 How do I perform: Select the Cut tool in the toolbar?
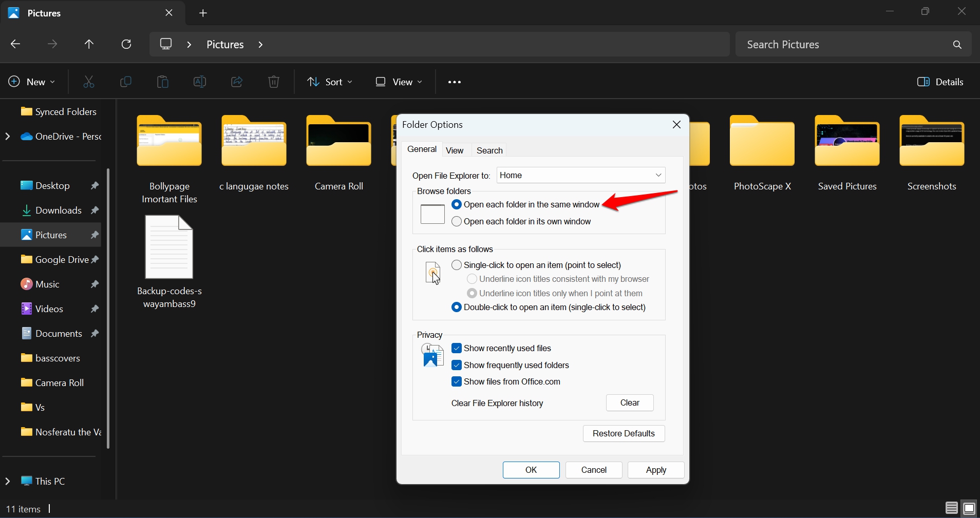pyautogui.click(x=88, y=82)
